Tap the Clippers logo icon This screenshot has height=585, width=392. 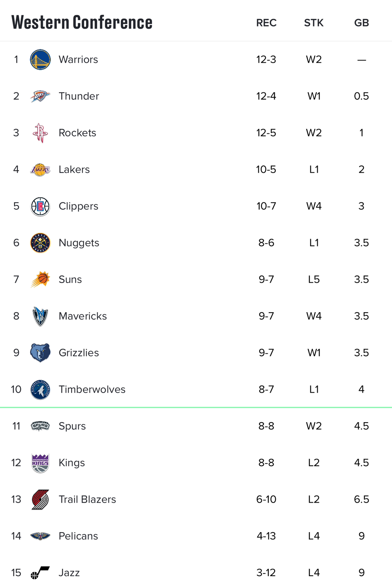[x=40, y=206]
